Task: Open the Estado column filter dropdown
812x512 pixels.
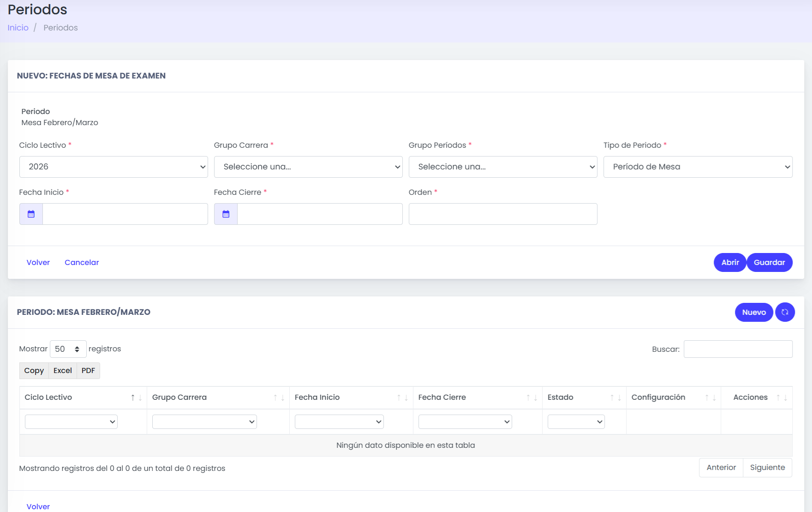Action: [576, 422]
